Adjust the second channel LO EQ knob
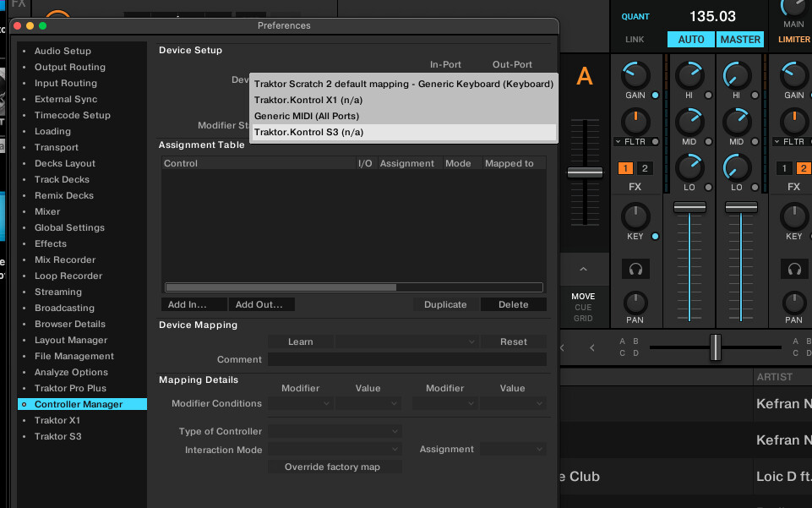812x508 pixels. 737,167
